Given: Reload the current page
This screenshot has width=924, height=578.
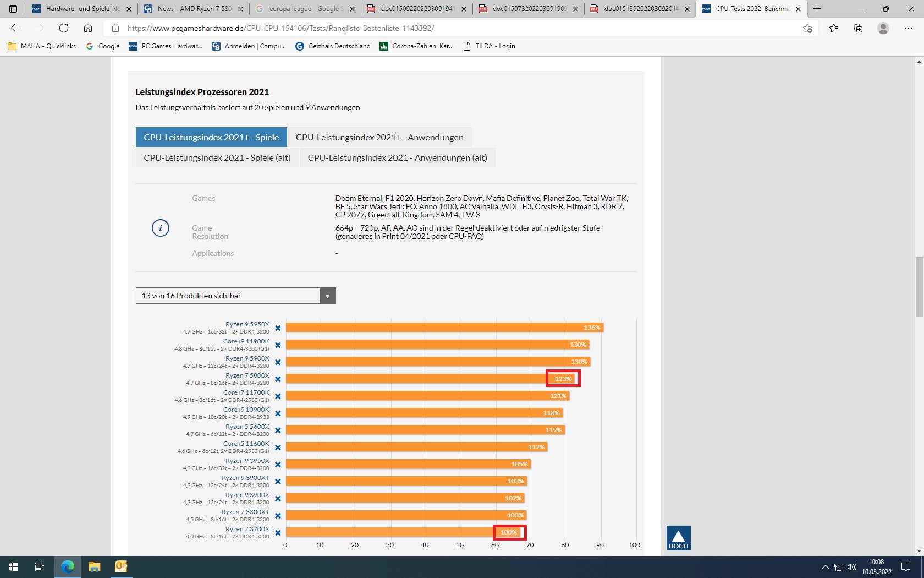Looking at the screenshot, I should 64,28.
